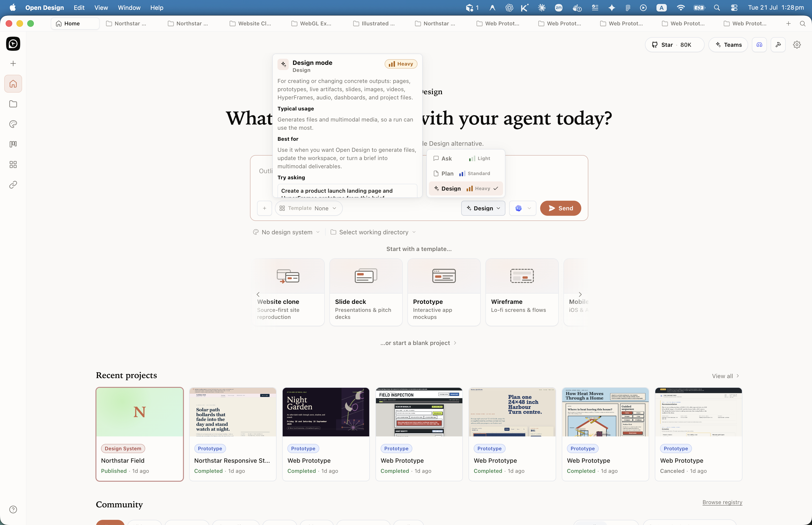The width and height of the screenshot is (812, 525).
Task: Open settings gear icon at top right
Action: [797, 45]
